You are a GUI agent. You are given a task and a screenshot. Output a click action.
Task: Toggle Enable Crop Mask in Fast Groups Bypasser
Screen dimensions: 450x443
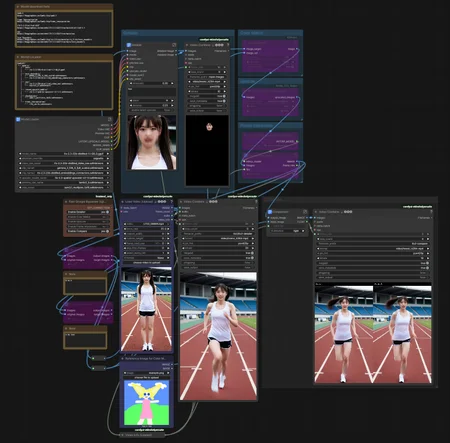(x=88, y=217)
